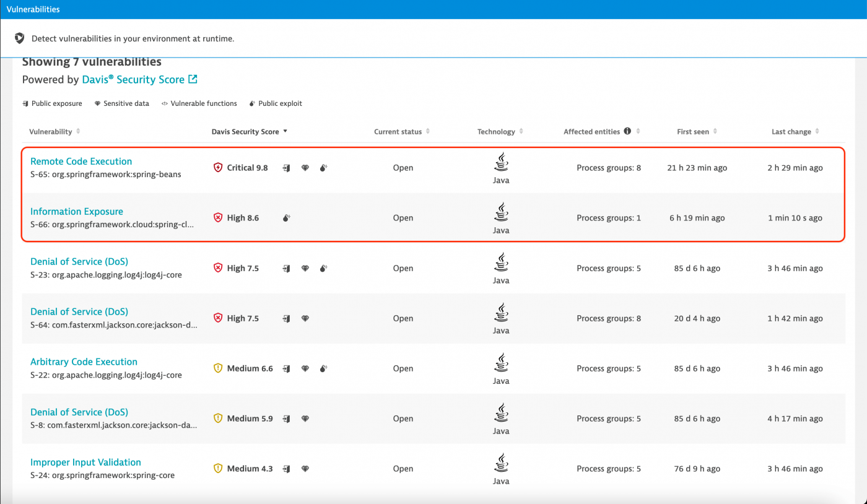Open the Remote Code Execution vulnerability details
The height and width of the screenshot is (504, 867).
(x=81, y=161)
